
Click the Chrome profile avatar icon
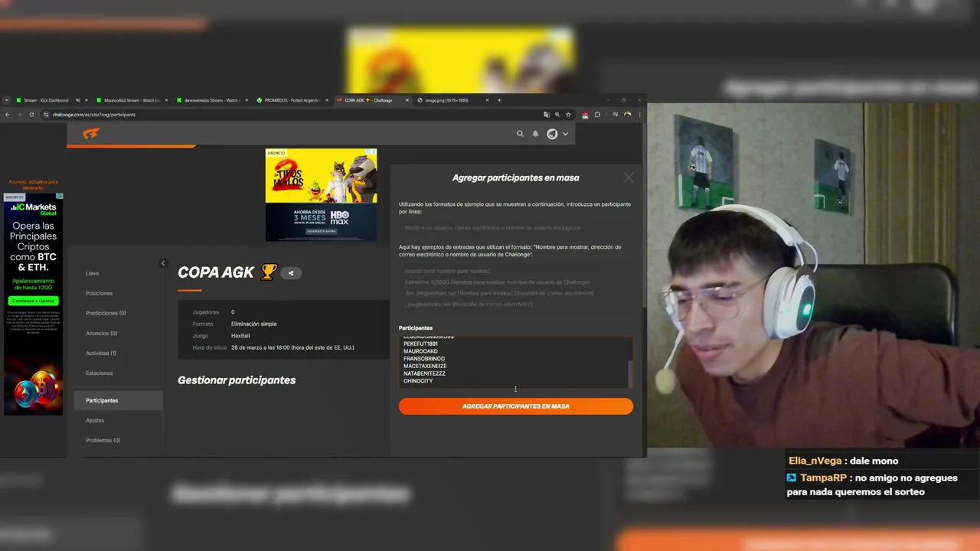click(x=628, y=115)
